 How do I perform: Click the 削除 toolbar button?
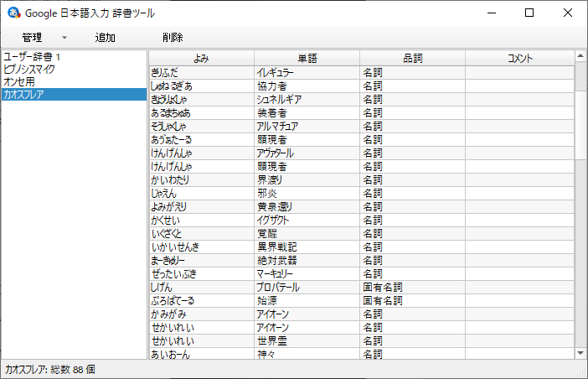173,37
